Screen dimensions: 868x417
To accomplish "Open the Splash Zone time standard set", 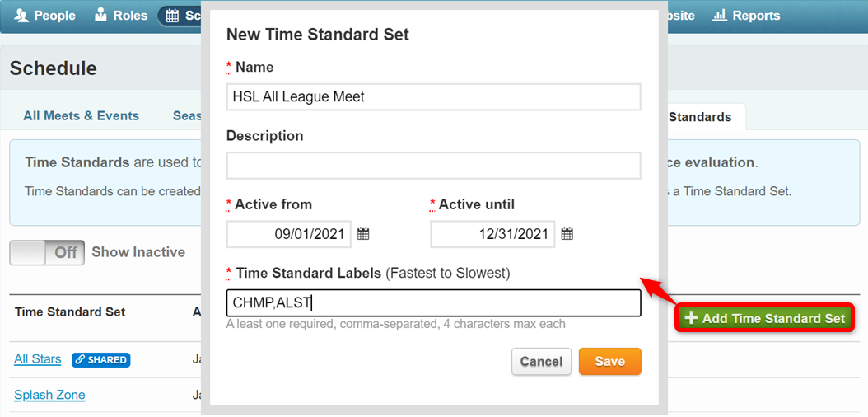I will coord(49,395).
